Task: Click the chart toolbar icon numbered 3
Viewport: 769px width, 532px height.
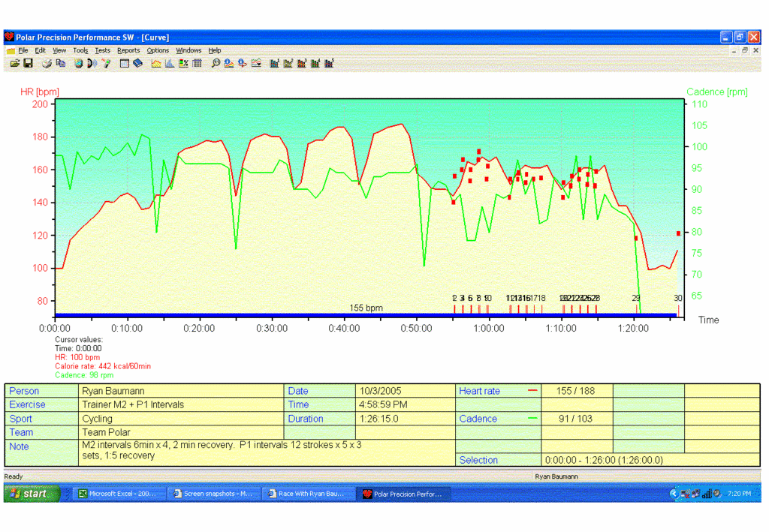Action: tap(302, 63)
